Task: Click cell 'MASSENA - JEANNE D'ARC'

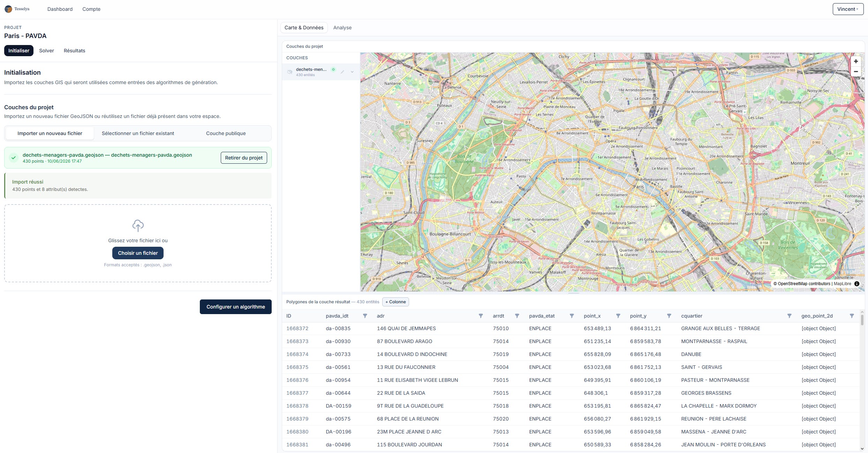Action: (x=714, y=432)
